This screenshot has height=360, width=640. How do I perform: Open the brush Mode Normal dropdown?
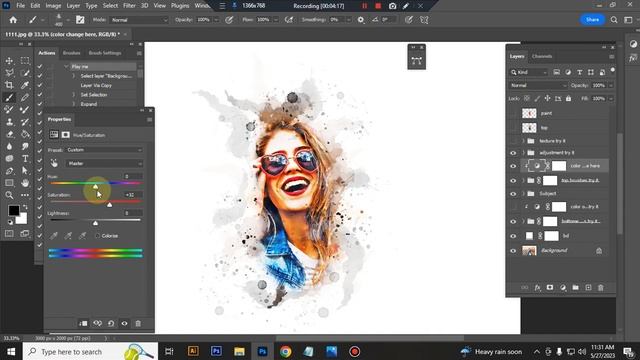tap(139, 20)
